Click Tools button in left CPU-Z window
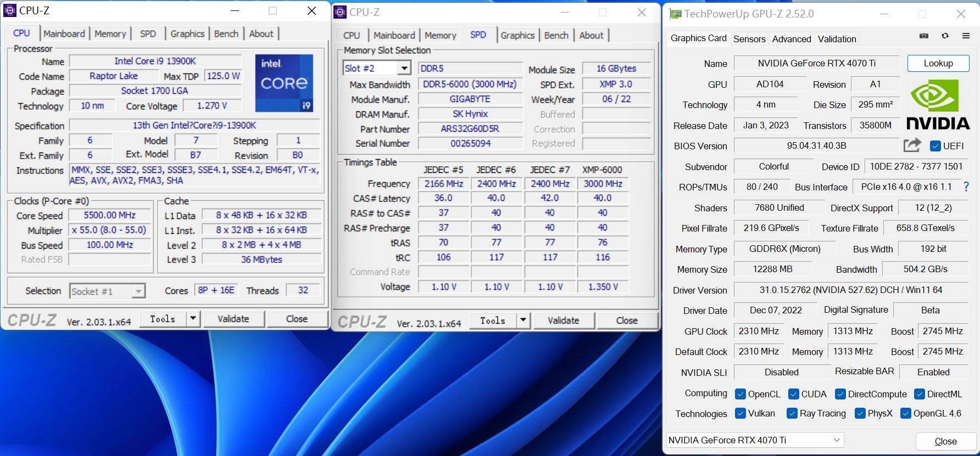Screen dimensions: 980x456 coord(163,319)
